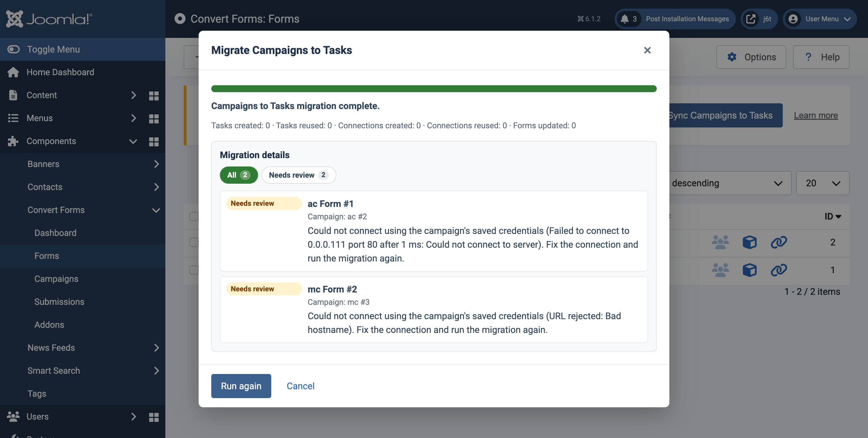Check the checkbox for row ID 1
This screenshot has height=438, width=868.
click(194, 270)
